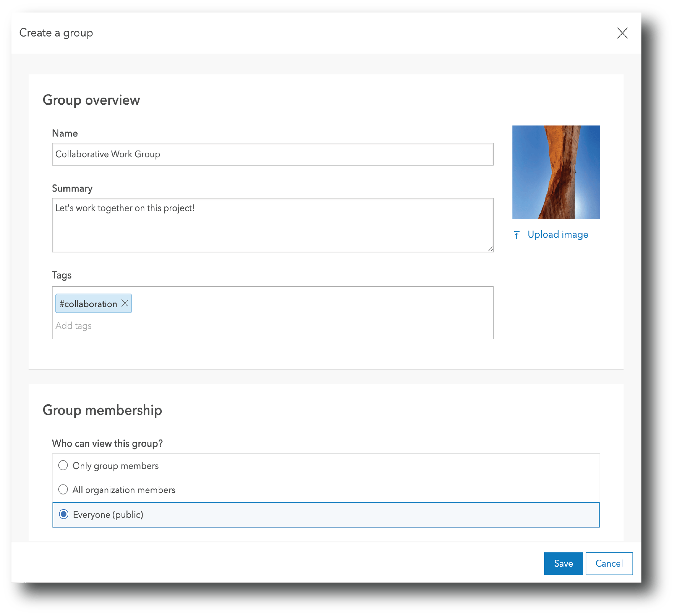Viewport: 675px width, 616px height.
Task: Click inside the Name field
Action: (x=272, y=154)
